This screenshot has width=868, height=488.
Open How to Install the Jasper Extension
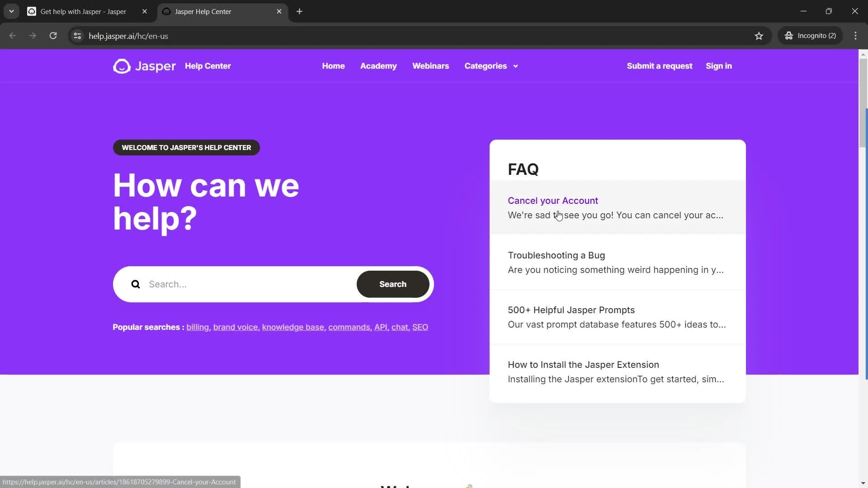pos(618,372)
